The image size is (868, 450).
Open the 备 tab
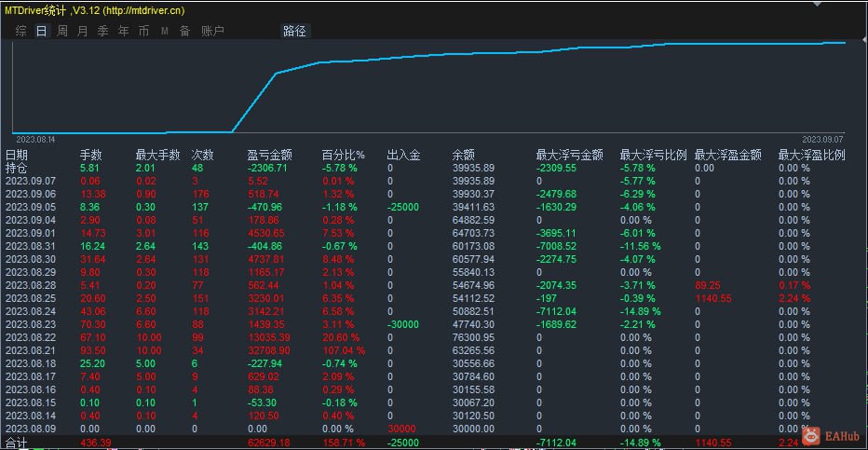coord(185,31)
